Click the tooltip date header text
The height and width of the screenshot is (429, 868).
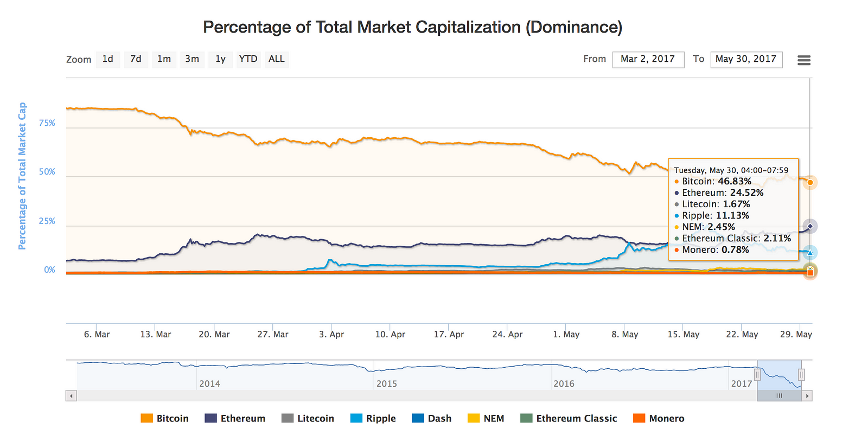731,170
